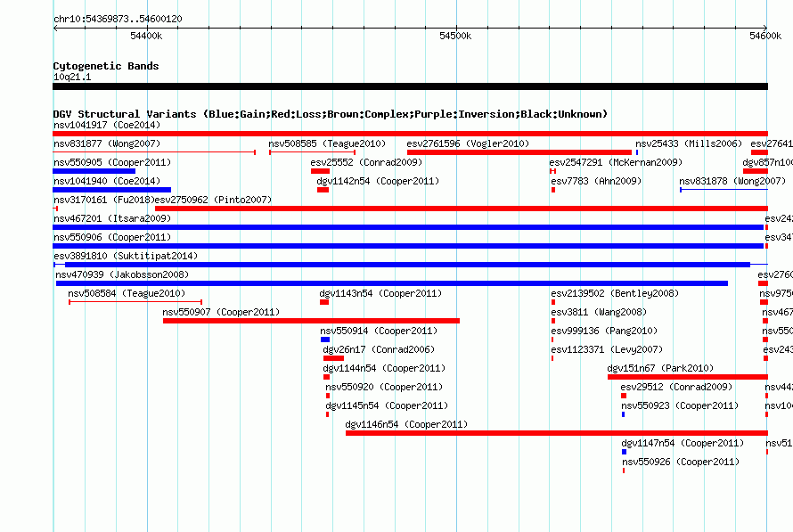Open dgv26n17 (Conrad2006) variant
Image resolution: width=793 pixels, height=532 pixels.
(379, 349)
